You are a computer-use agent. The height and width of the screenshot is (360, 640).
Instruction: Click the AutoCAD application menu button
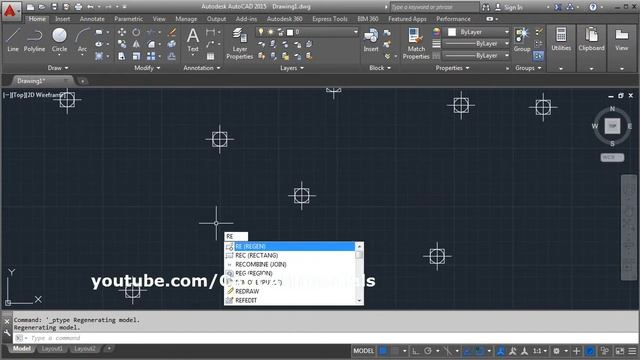[10, 10]
